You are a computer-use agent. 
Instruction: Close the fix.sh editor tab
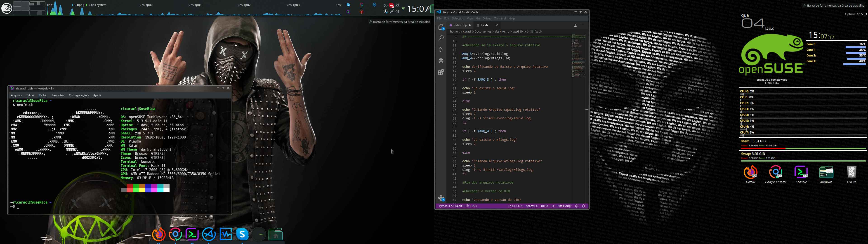tap(497, 25)
